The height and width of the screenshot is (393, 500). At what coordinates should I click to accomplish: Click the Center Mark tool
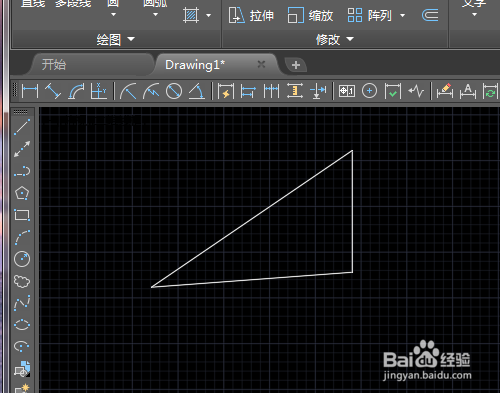(x=369, y=91)
